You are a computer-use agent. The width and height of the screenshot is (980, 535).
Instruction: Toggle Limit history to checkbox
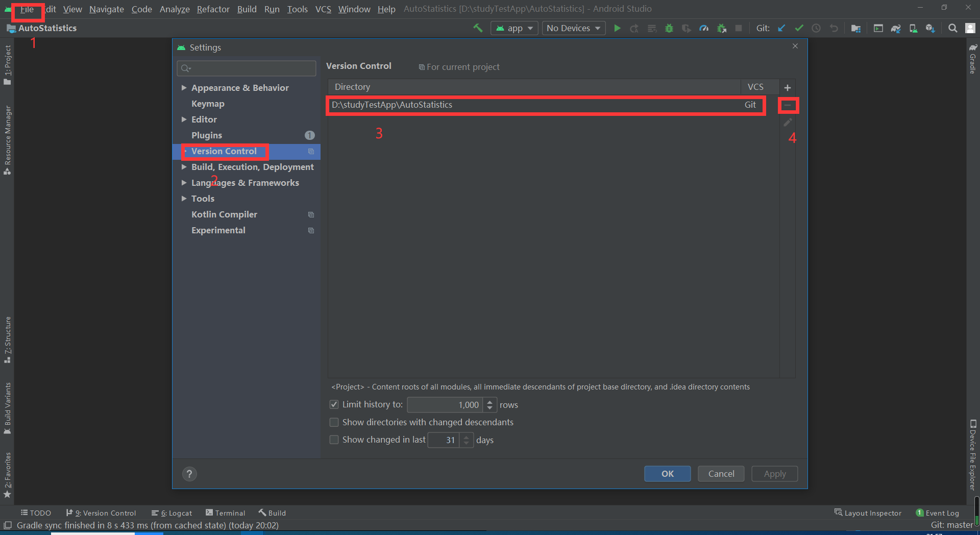(x=334, y=404)
